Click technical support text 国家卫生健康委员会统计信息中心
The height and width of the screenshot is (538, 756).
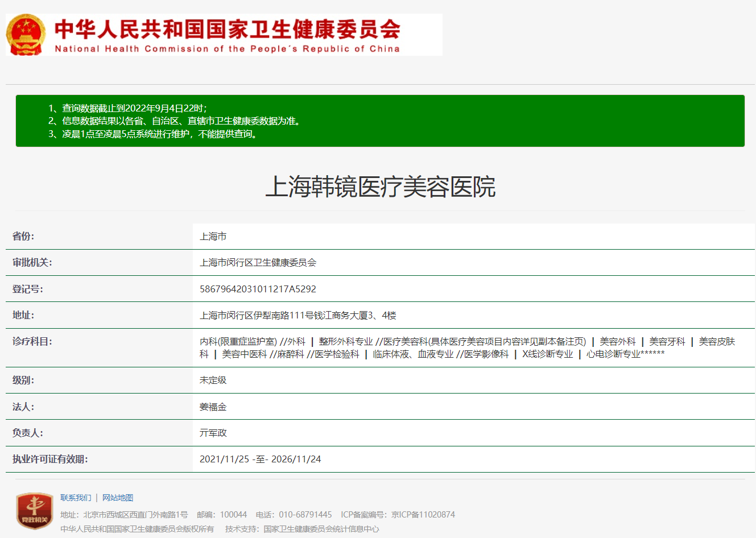(321, 529)
